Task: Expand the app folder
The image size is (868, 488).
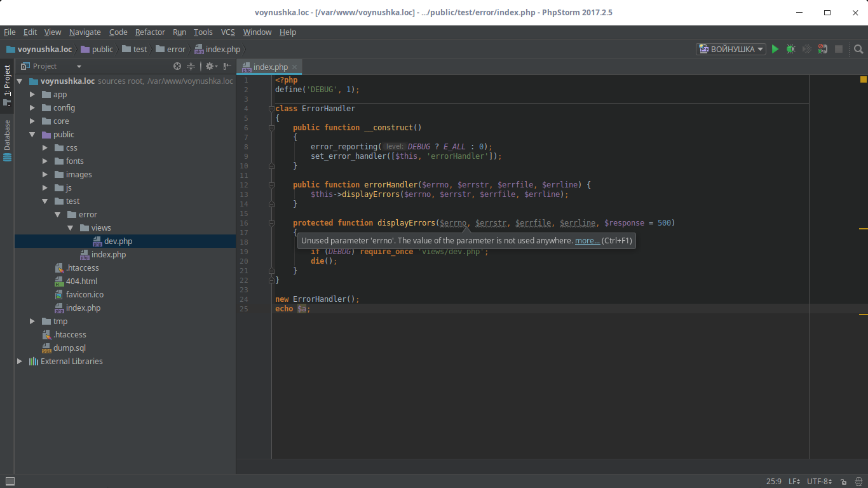Action: click(x=32, y=94)
